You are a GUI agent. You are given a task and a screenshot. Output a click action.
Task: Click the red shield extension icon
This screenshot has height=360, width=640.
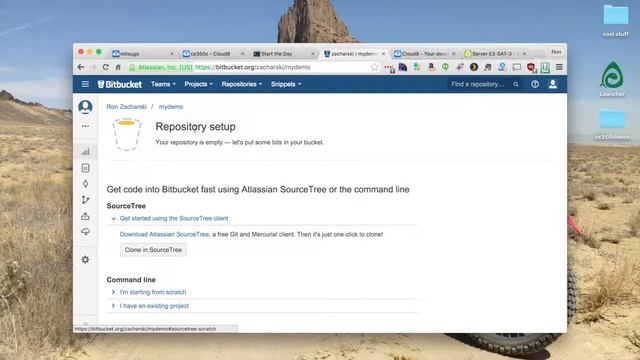531,67
